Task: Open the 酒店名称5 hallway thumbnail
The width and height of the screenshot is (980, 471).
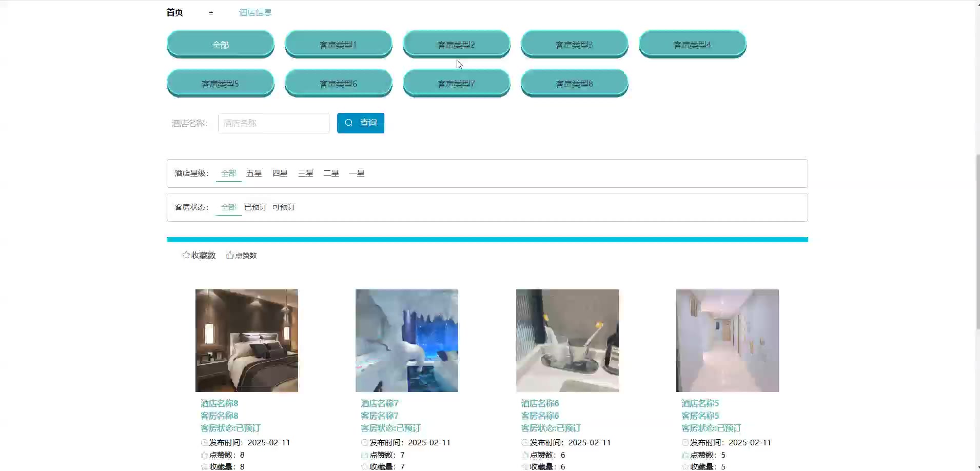Action: 728,341
